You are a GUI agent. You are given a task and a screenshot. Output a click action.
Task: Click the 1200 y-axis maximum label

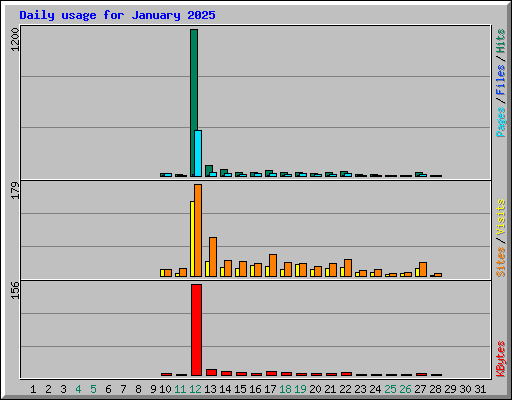(15, 39)
